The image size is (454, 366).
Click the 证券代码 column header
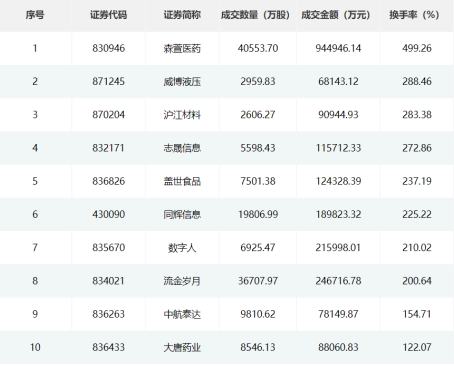pos(109,15)
